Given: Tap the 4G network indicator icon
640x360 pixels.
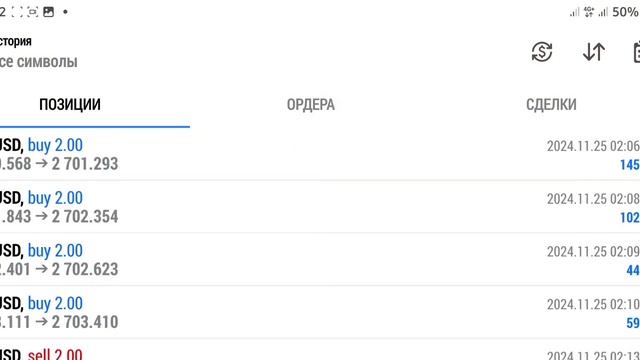Looking at the screenshot, I should click(589, 12).
